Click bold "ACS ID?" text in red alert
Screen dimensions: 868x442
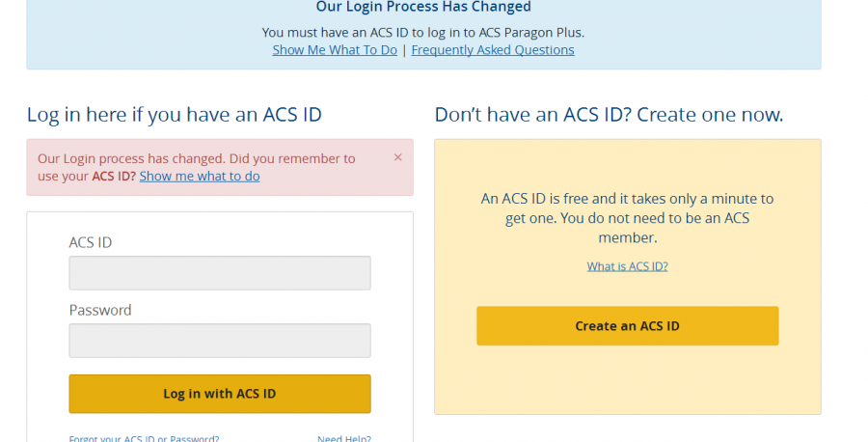pyautogui.click(x=114, y=177)
